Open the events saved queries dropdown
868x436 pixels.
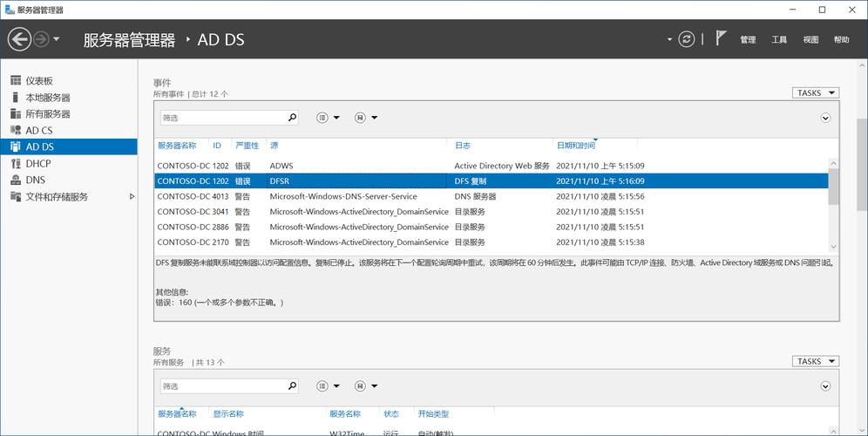pos(366,118)
